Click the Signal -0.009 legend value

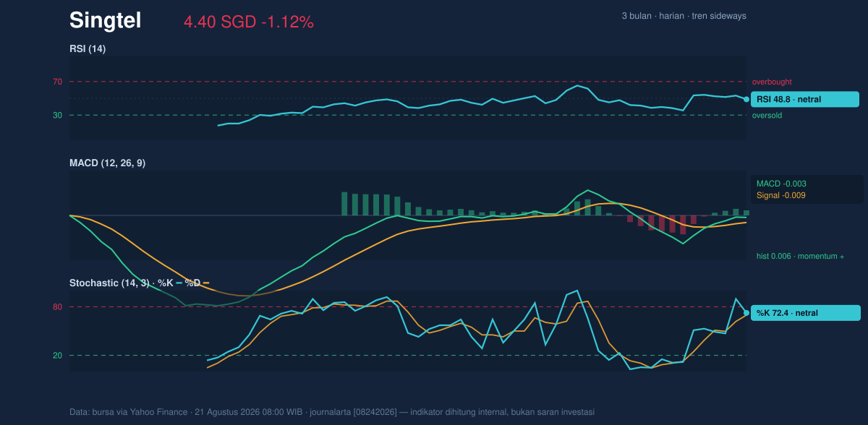tap(781, 195)
